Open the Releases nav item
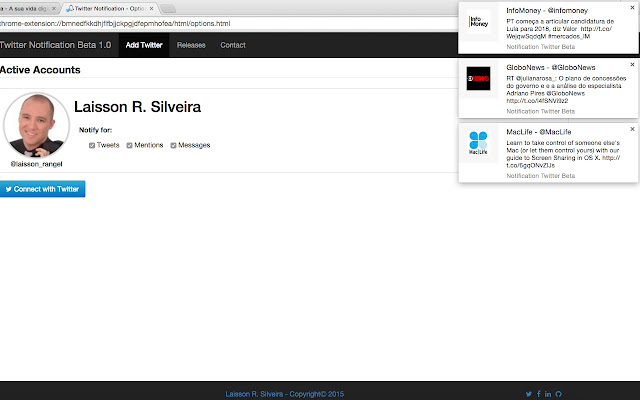 [191, 45]
